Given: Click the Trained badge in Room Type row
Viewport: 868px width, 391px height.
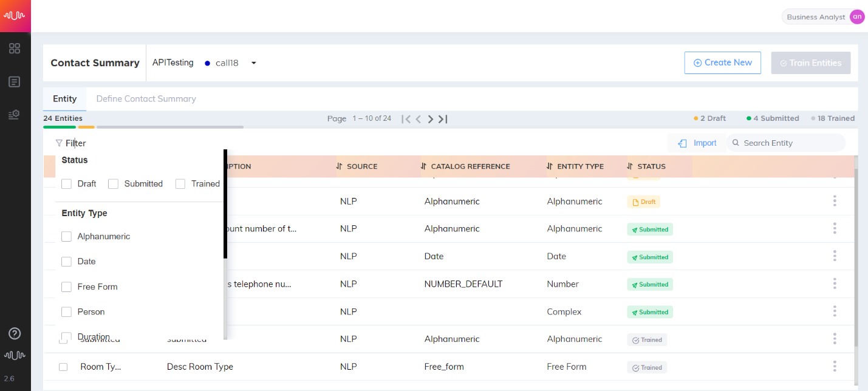Looking at the screenshot, I should pos(647,367).
